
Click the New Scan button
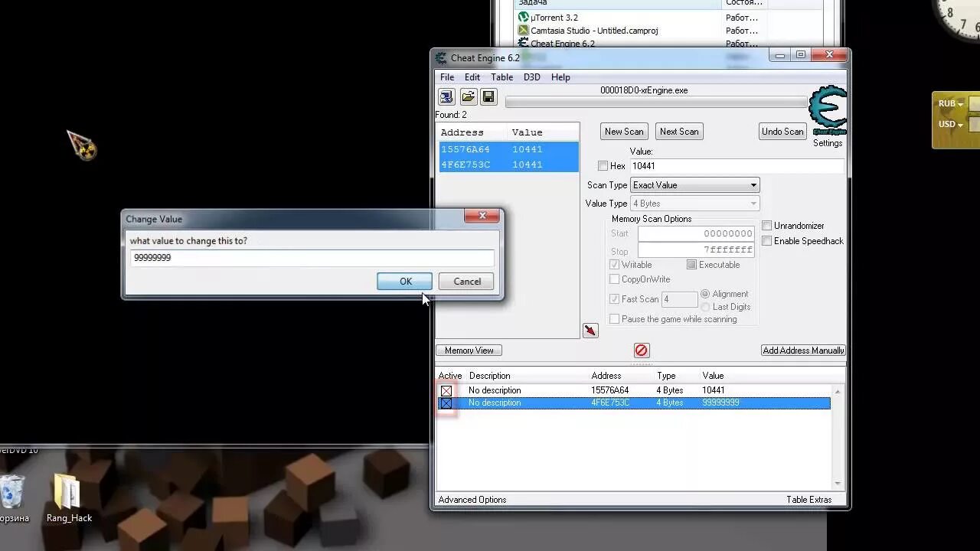coord(624,132)
